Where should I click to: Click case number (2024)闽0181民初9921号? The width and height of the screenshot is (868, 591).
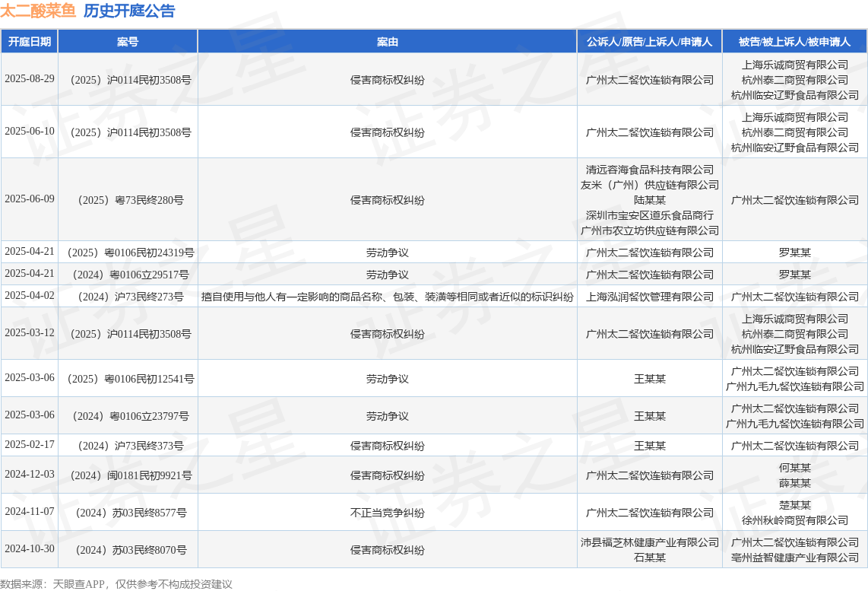131,476
